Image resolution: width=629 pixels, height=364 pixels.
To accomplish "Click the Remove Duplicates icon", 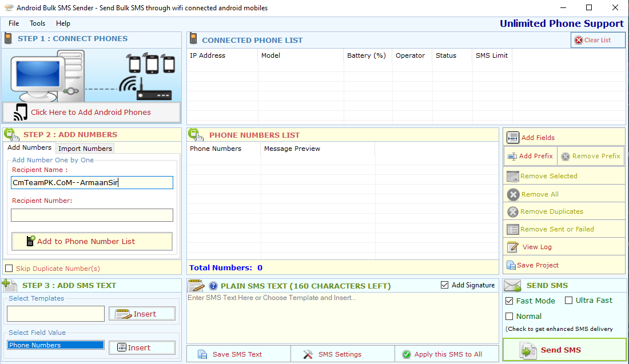I will [513, 211].
